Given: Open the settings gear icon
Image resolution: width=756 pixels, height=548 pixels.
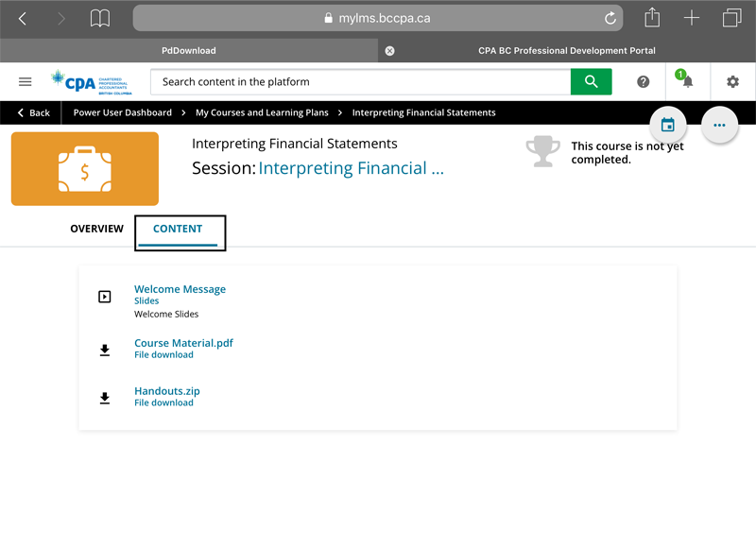Looking at the screenshot, I should tap(732, 82).
